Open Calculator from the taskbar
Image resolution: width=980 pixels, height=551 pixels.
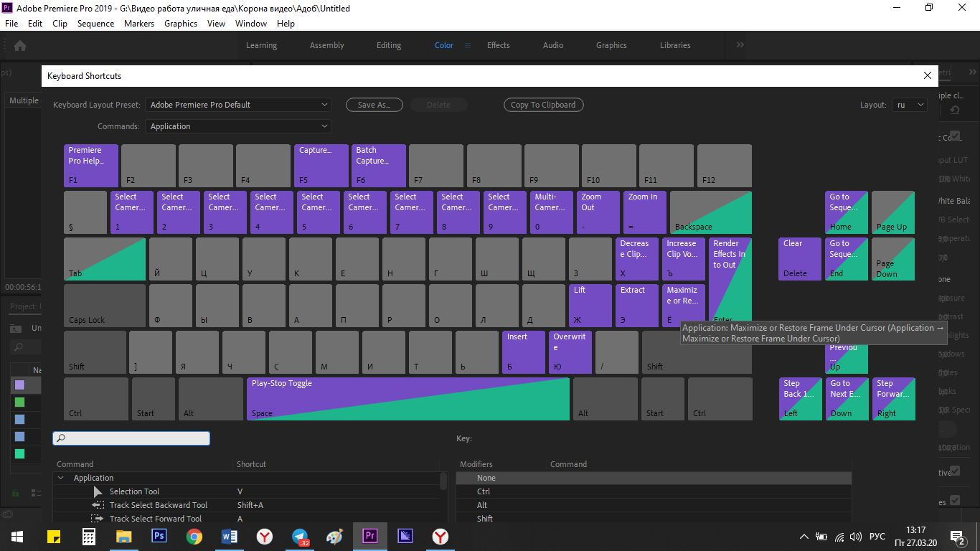89,536
